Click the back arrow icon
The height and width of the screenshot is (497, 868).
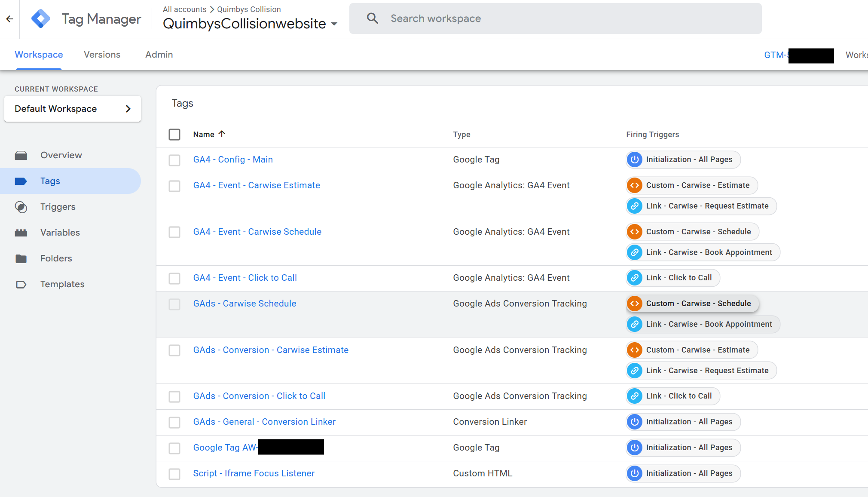point(9,19)
